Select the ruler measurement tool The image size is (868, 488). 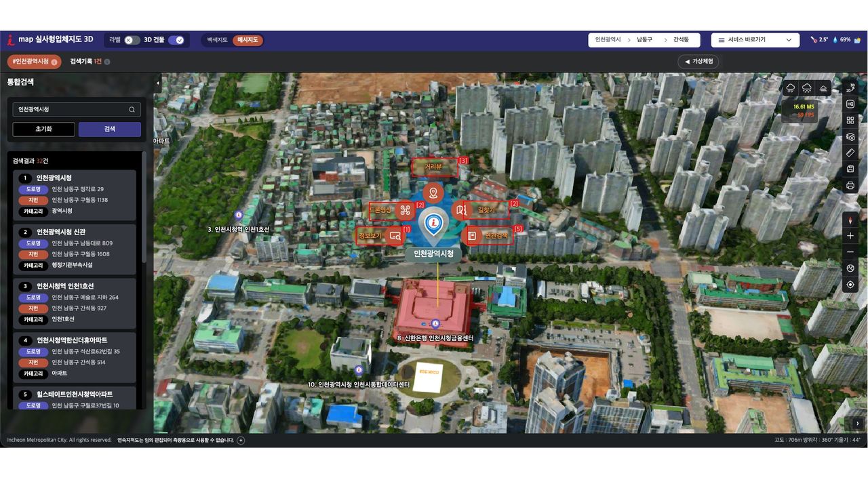tap(850, 152)
